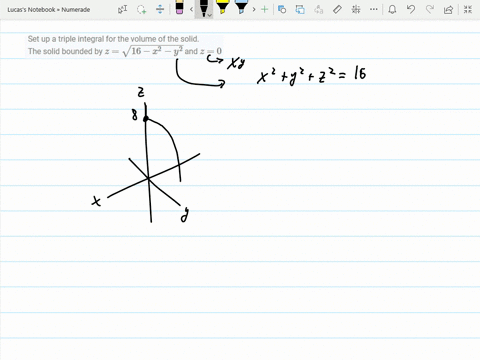Click the ink to shape icon
Image resolution: width=480 pixels, height=360 pixels.
click(x=300, y=9)
